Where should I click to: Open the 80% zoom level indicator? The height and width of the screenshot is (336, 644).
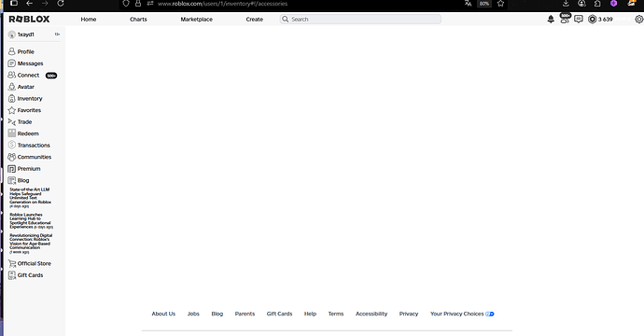[x=484, y=4]
